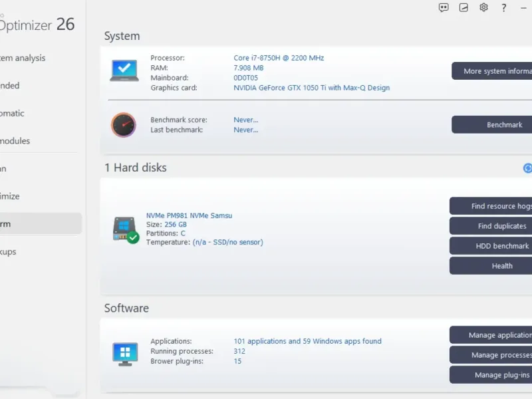
Task: Click More system information button
Action: click(491, 71)
